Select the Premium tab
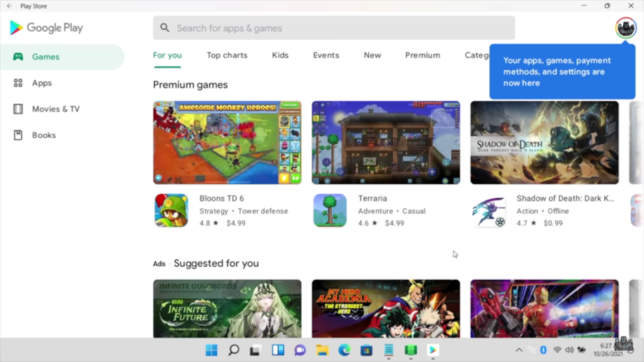Image resolution: width=644 pixels, height=362 pixels. pos(422,55)
